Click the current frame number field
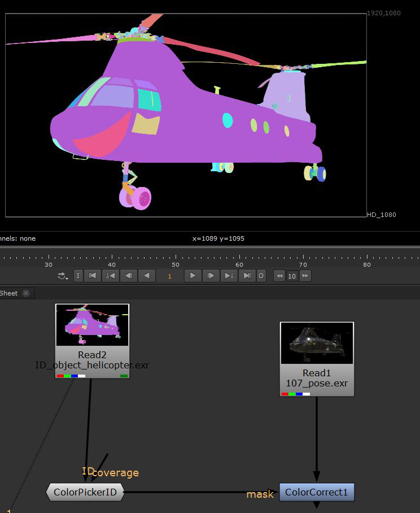The height and width of the screenshot is (513, 420). (169, 276)
